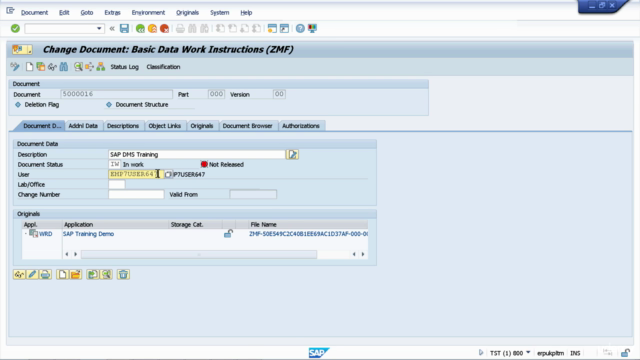This screenshot has height=360, width=640.
Task: Click the Document Status IW field
Action: [x=115, y=164]
